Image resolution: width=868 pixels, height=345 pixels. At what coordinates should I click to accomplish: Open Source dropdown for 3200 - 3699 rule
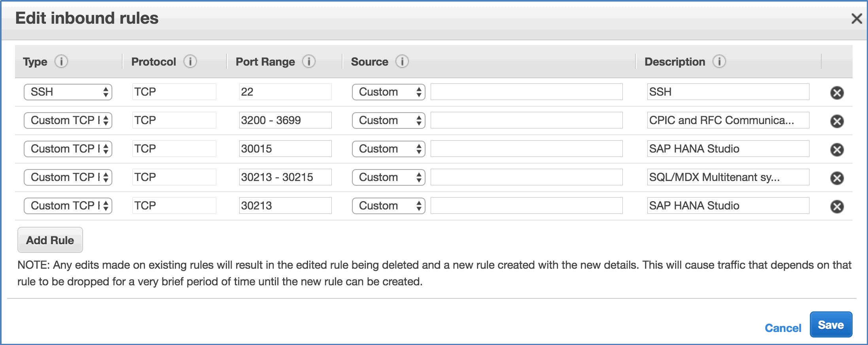click(388, 121)
